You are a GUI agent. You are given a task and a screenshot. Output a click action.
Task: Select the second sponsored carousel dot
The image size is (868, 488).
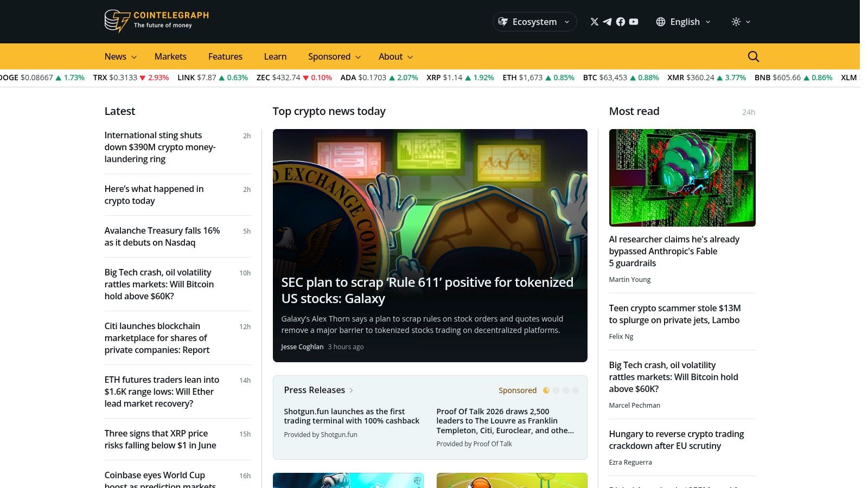(556, 390)
